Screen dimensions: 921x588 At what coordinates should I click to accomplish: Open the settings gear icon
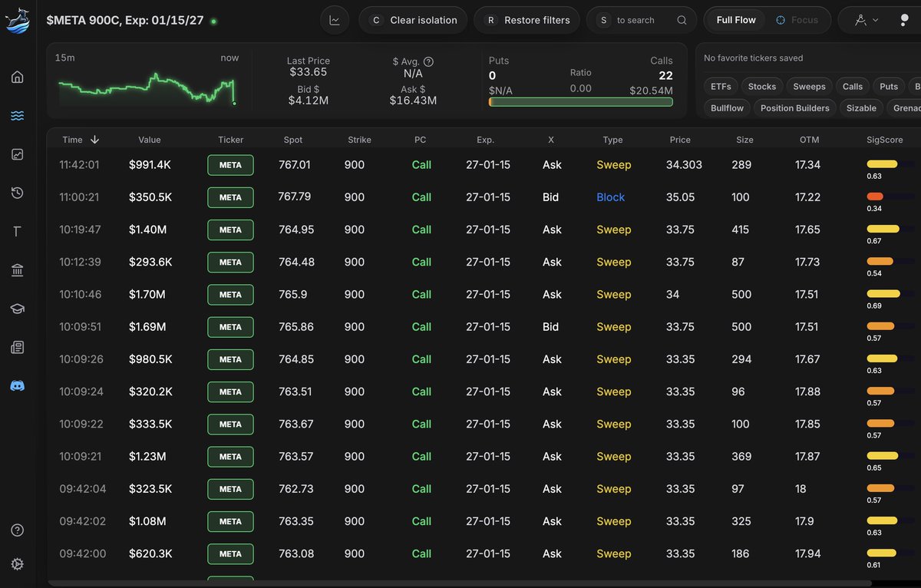click(x=18, y=564)
